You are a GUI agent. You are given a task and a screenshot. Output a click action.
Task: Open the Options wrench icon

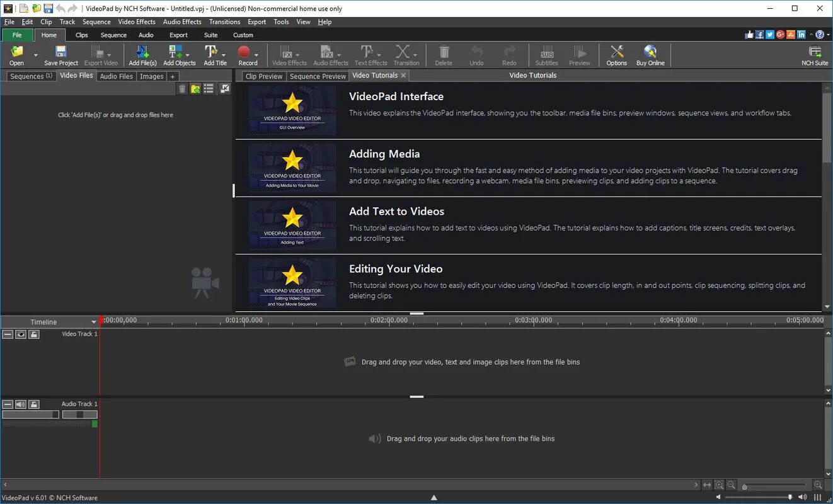[617, 52]
